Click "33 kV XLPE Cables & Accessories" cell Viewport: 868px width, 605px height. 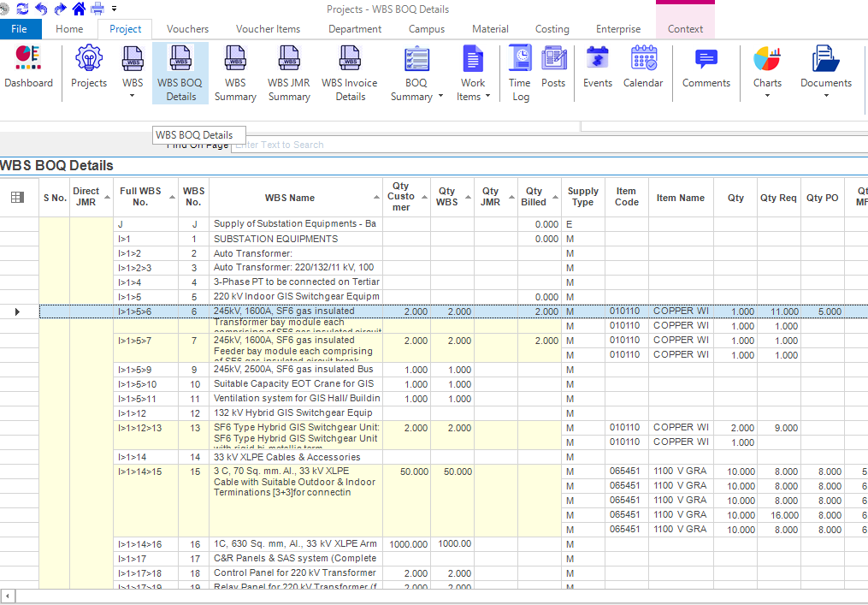coord(296,457)
